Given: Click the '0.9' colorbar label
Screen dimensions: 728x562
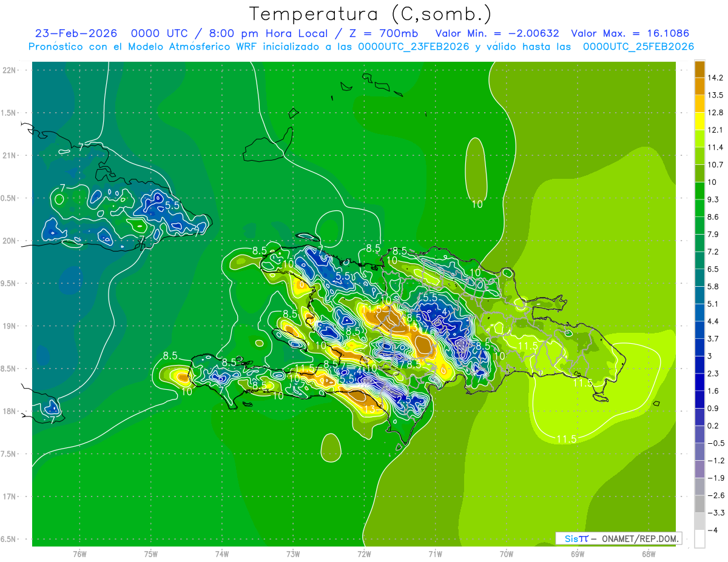Looking at the screenshot, I should coord(713,409).
